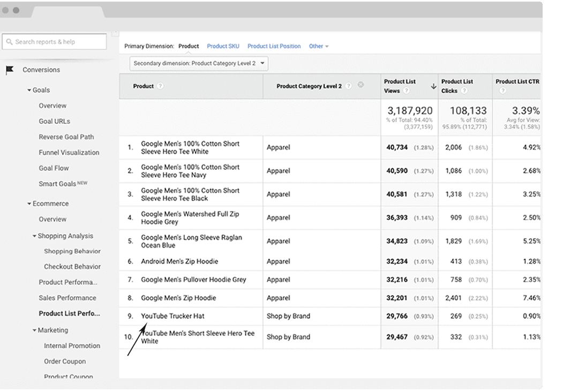This screenshot has width=586, height=392.
Task: Open Reverse Goal Path report
Action: point(66,137)
